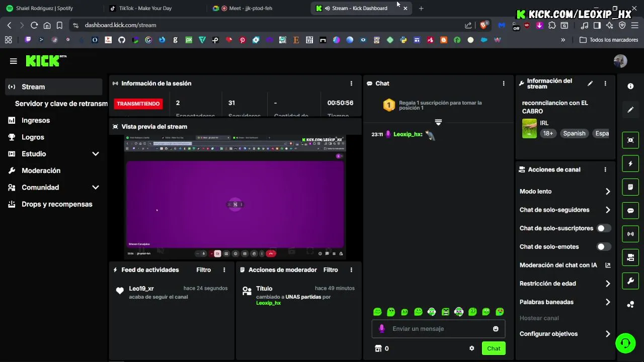
Task: Click the Brave shields icon
Action: 484,25
